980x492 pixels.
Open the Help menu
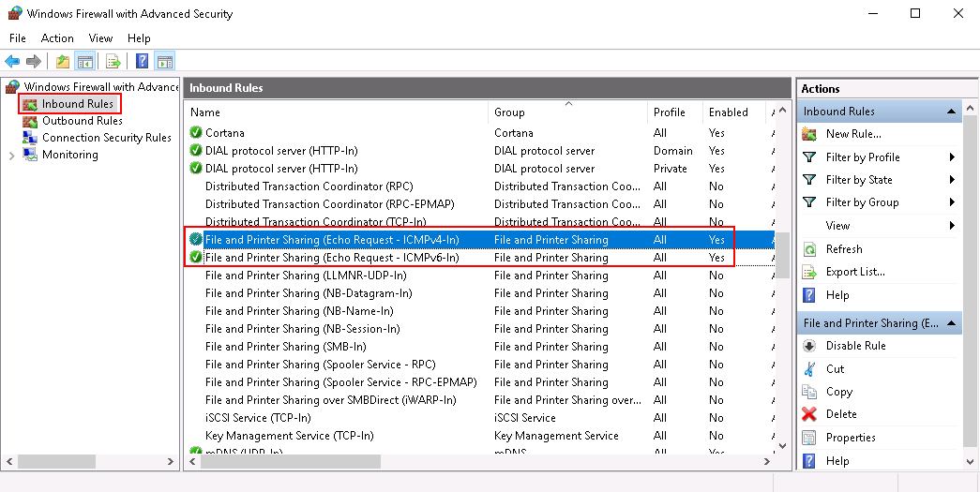139,38
